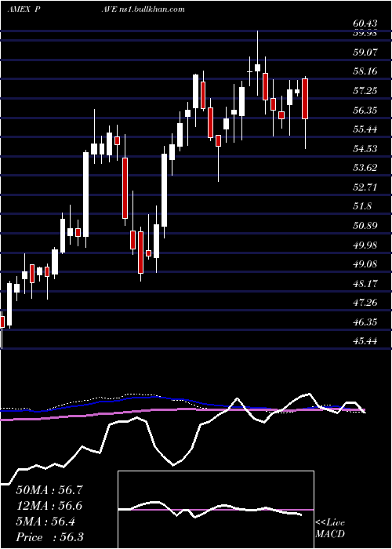392x549 pixels.
Task: Select the 54.53 price level label
Action: pyautogui.click(x=365, y=149)
